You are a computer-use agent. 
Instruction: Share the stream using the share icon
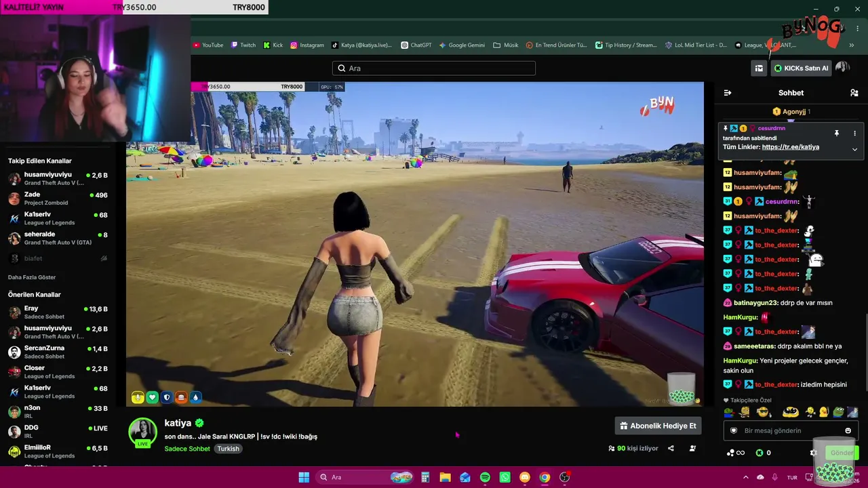tap(671, 448)
